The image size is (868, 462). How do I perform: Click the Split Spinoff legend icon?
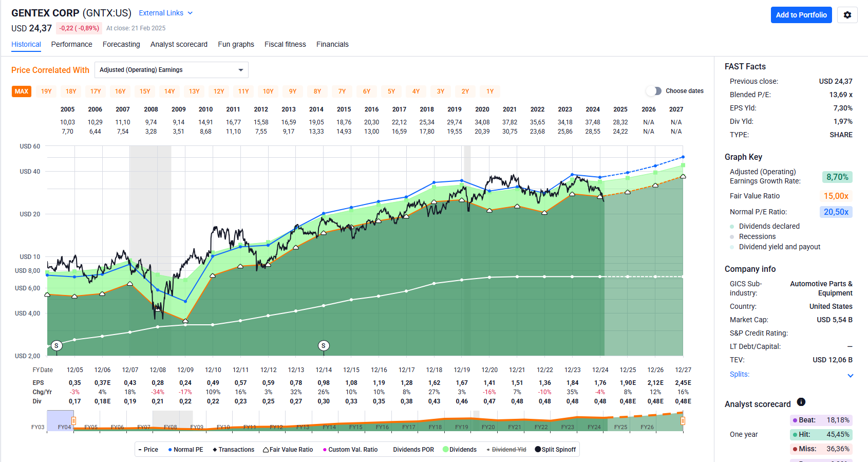(538, 450)
